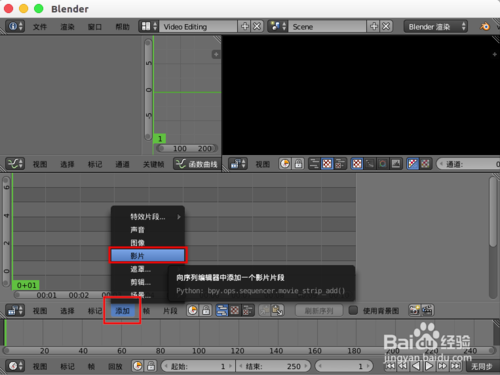This screenshot has width=500, height=375.
Task: Click the graph editor vertical scrollbar
Action: pyautogui.click(x=149, y=90)
